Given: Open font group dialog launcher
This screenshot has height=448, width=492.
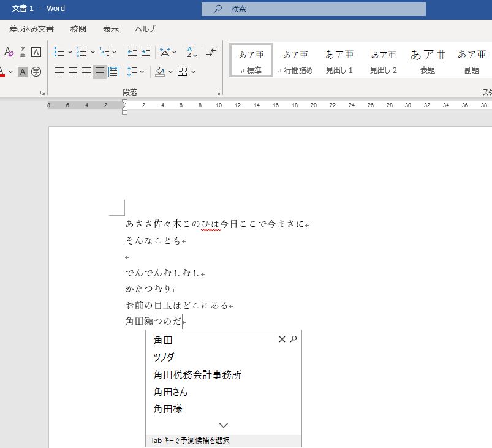Looking at the screenshot, I should 43,93.
